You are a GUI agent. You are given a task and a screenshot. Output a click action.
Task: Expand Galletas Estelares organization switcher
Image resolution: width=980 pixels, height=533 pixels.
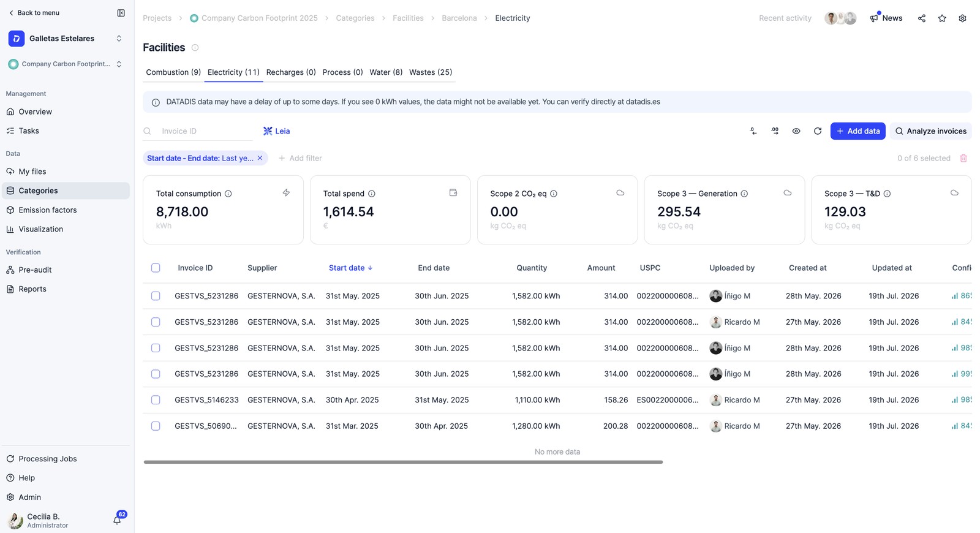(x=66, y=39)
